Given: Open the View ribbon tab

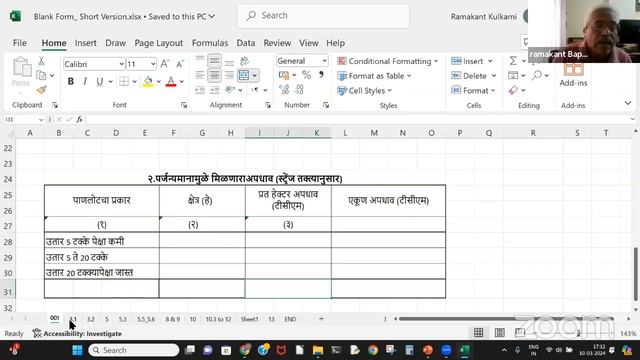Looking at the screenshot, I should (309, 43).
